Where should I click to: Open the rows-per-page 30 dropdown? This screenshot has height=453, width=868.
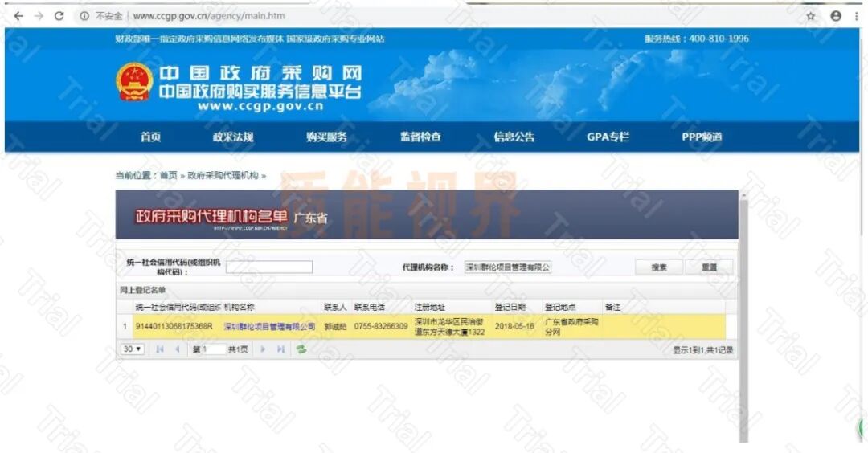[x=133, y=349]
